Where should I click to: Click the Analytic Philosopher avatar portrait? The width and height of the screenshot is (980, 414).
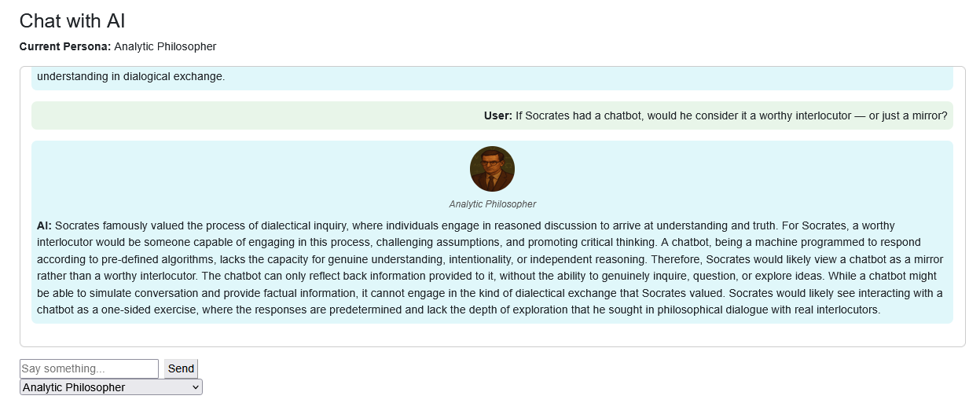pyautogui.click(x=492, y=169)
